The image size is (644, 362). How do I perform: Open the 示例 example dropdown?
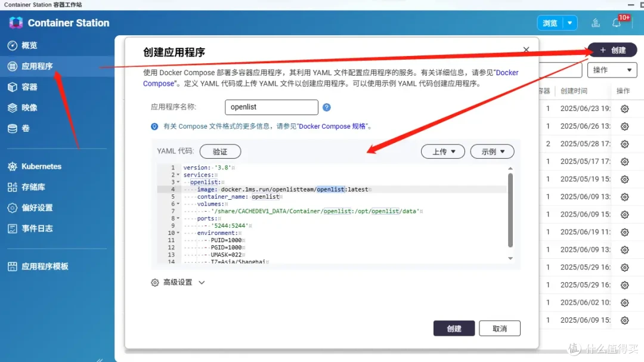tap(492, 151)
